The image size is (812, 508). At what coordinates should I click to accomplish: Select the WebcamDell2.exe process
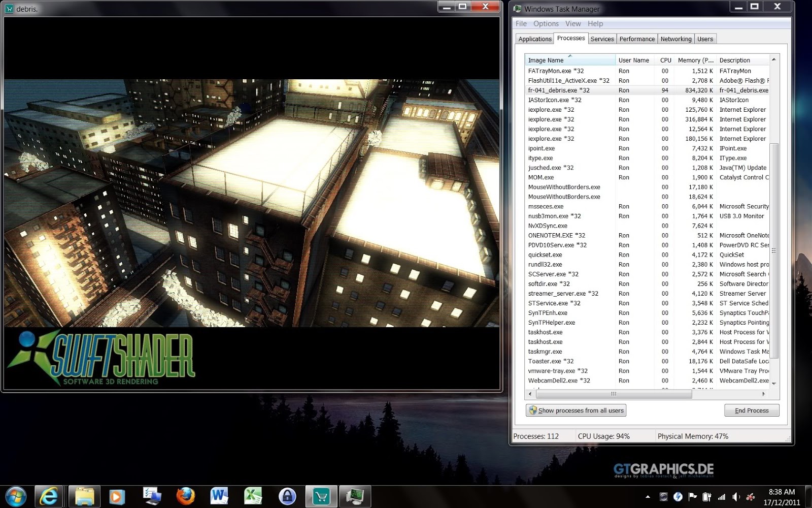pos(648,380)
